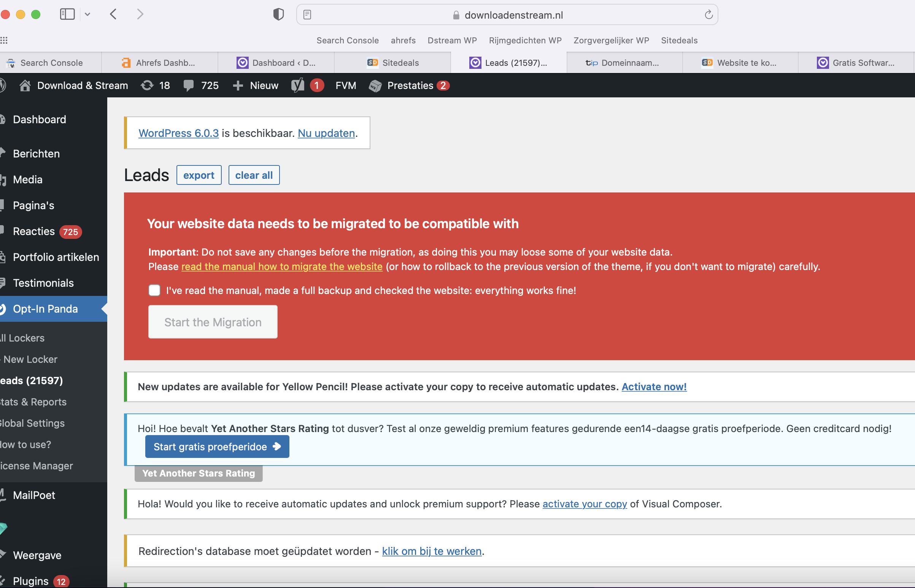Click the export button next to Leads

(199, 175)
